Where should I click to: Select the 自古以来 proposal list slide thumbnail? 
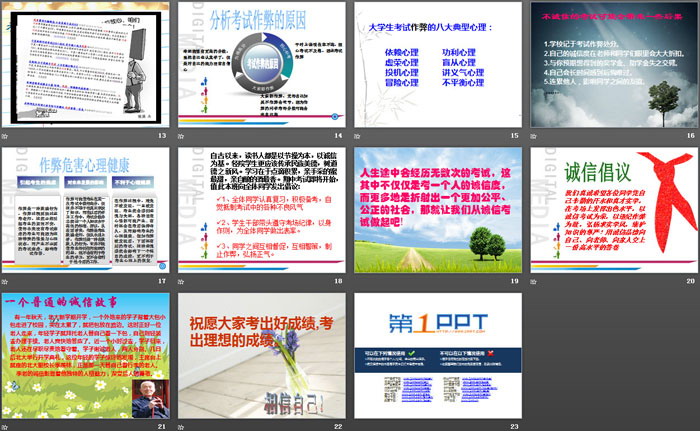coord(262,210)
